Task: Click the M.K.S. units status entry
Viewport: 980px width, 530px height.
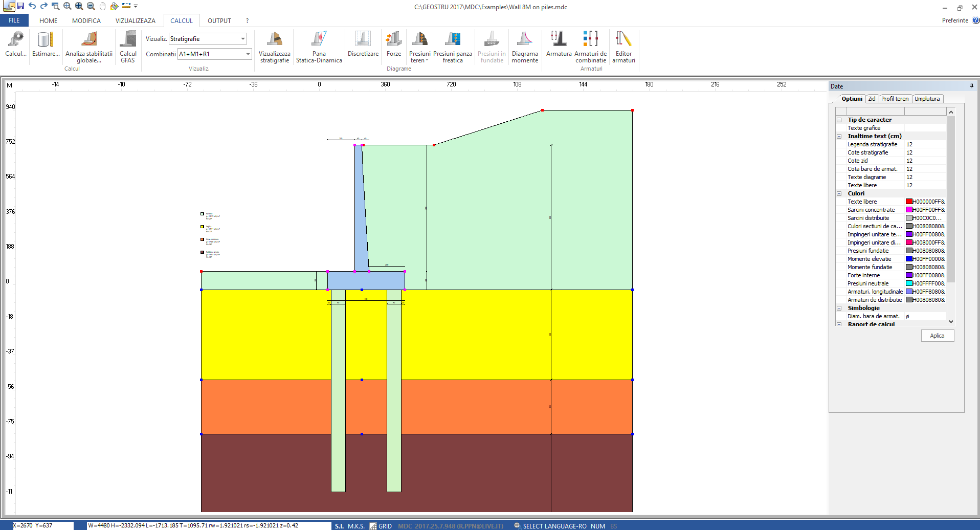Action: click(x=356, y=526)
